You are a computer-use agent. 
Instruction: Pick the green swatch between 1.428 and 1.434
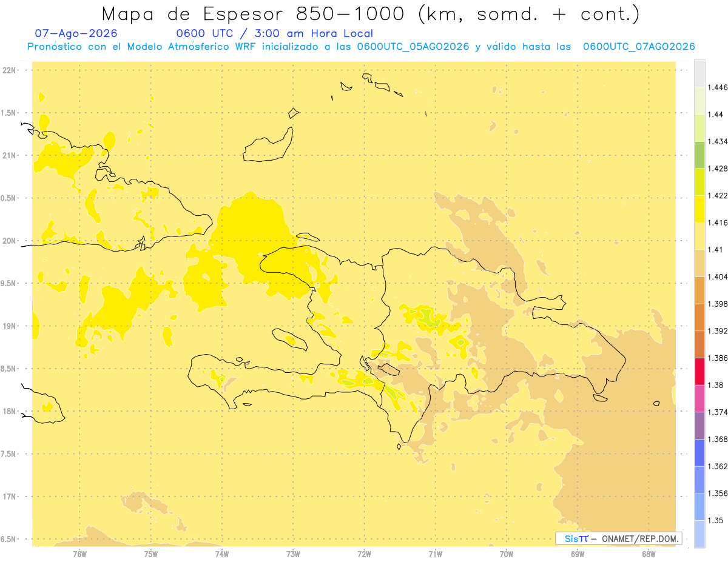(x=699, y=155)
